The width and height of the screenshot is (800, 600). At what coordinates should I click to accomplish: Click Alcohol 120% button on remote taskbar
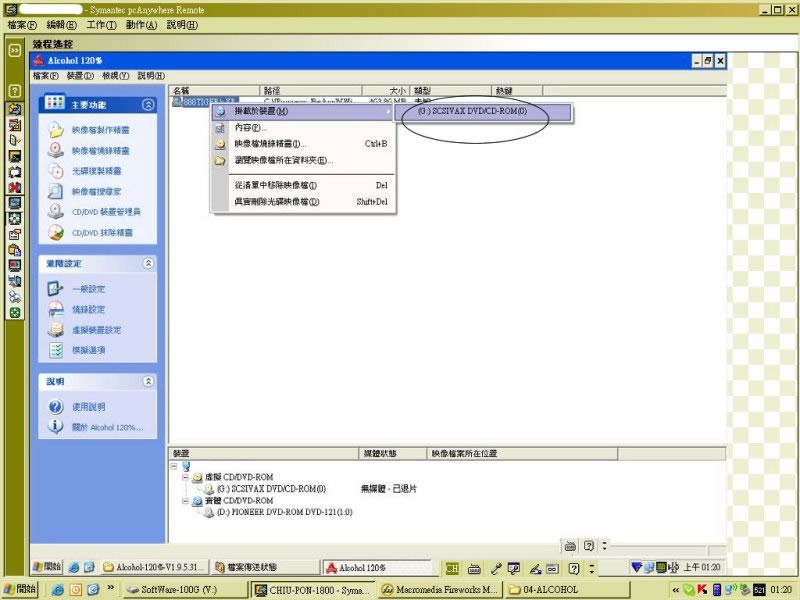pos(377,567)
